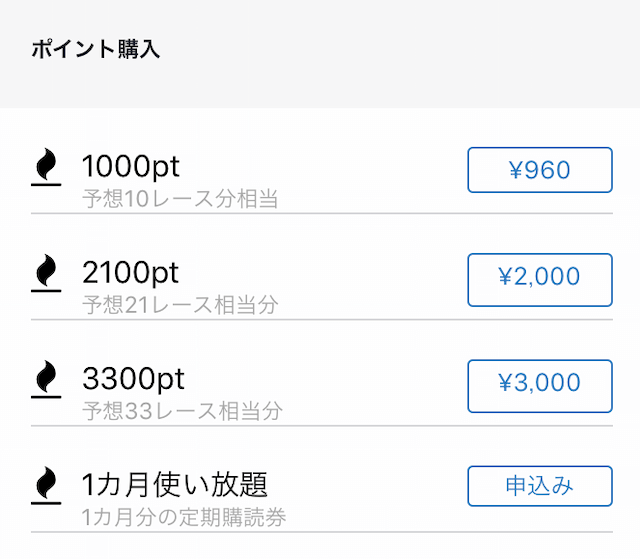Click the 予想21レース相当分 description
The width and height of the screenshot is (640, 559).
(180, 305)
